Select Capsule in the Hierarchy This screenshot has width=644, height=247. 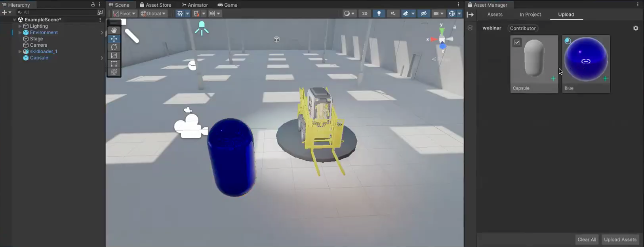(x=39, y=58)
